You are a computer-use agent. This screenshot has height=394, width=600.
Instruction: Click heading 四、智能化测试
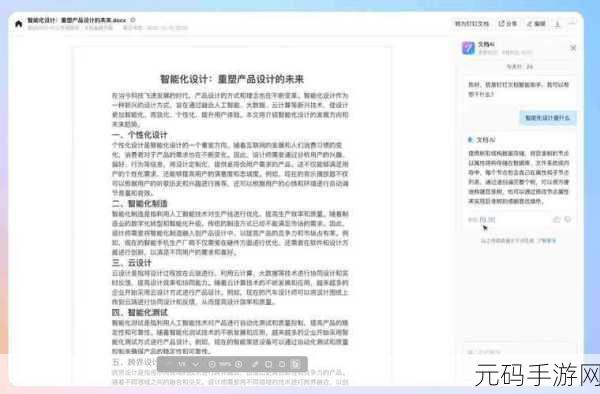coord(140,313)
